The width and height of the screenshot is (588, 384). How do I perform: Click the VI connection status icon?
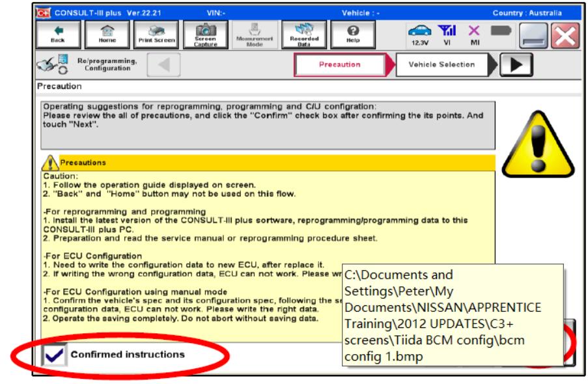point(447,35)
